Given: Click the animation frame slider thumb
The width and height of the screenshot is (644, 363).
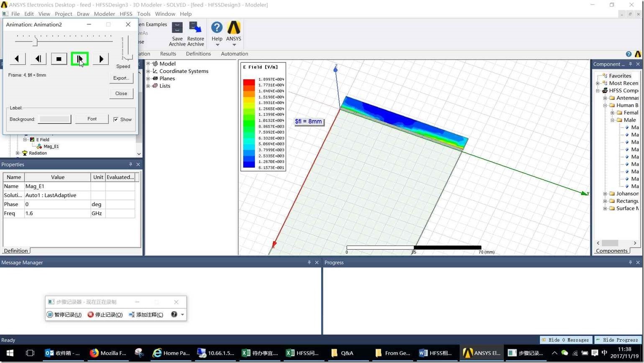Looking at the screenshot, I should (x=36, y=41).
